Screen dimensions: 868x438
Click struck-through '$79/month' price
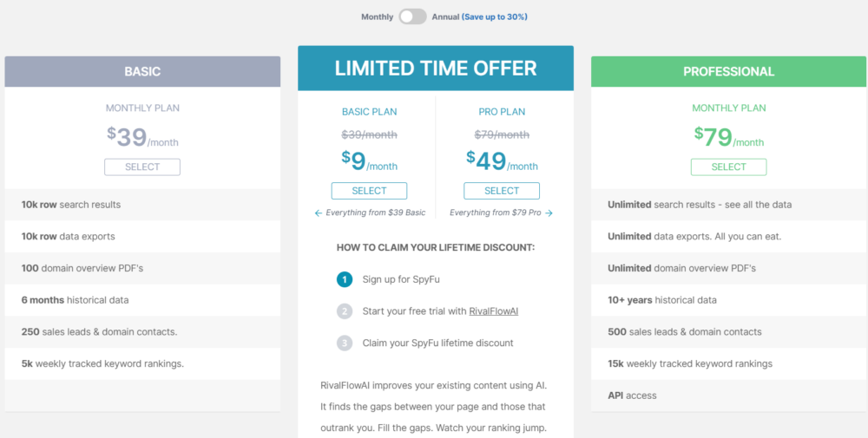click(x=502, y=134)
